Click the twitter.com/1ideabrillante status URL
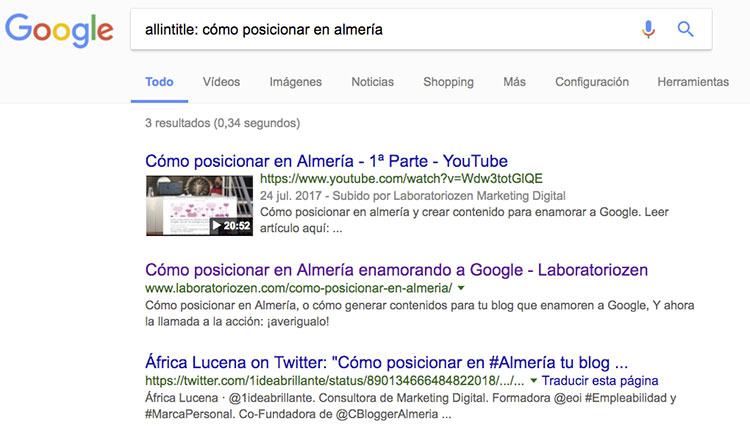 click(335, 381)
